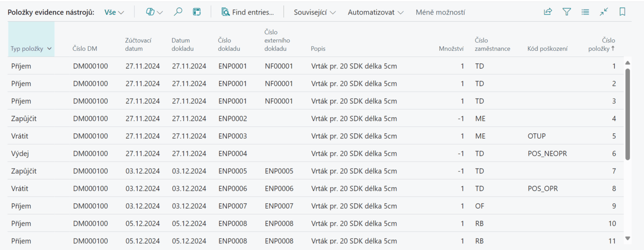Click the Find entries... button
Image resolution: width=644 pixels, height=250 pixels.
click(x=248, y=12)
